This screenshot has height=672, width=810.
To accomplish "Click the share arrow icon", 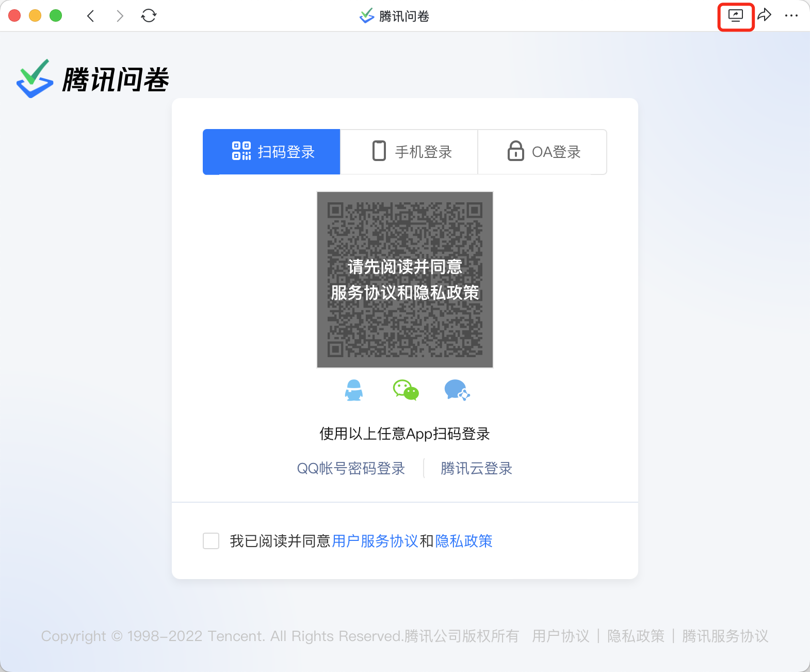I will click(x=765, y=15).
